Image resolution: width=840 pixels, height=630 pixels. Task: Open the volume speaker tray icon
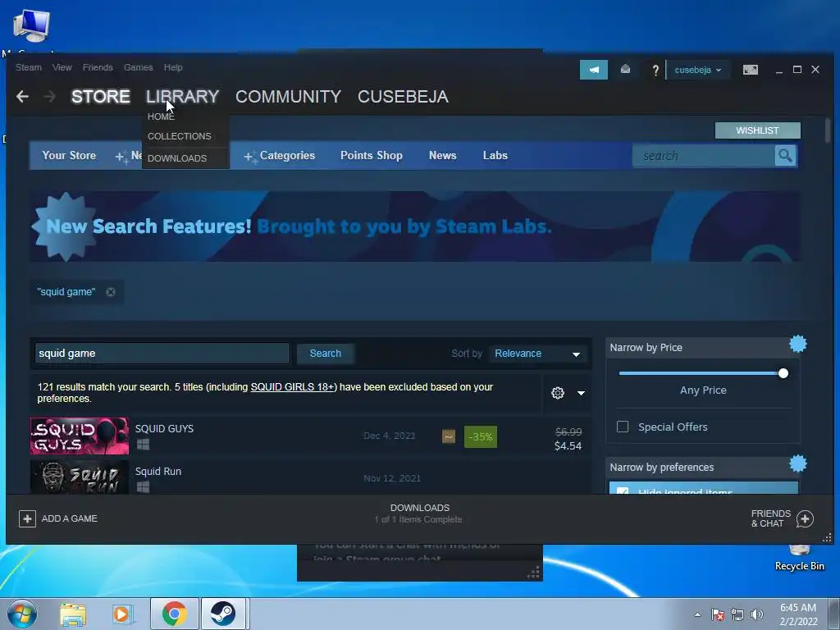[757, 614]
